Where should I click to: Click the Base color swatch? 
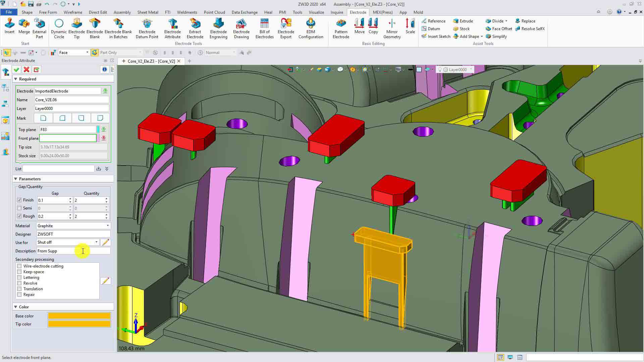(79, 316)
